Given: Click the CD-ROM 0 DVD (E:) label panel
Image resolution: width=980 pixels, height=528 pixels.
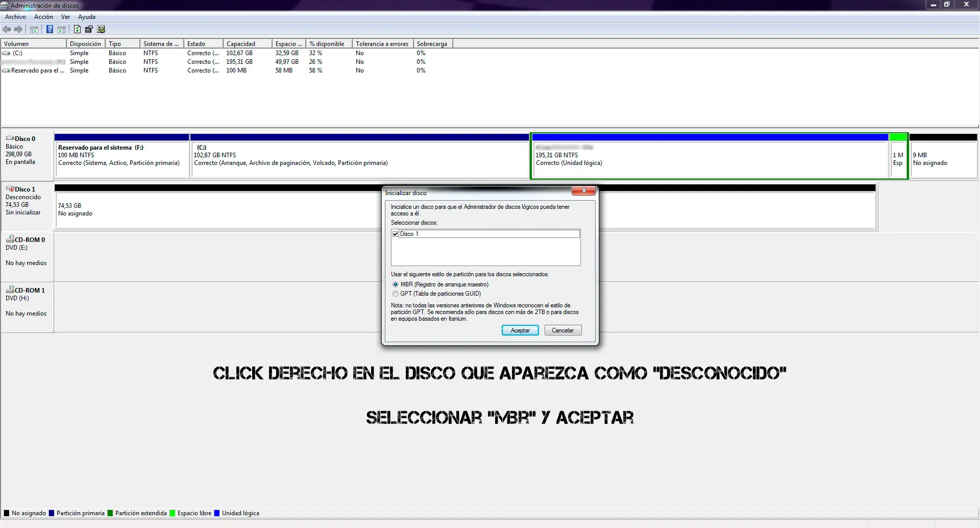Looking at the screenshot, I should coord(27,256).
